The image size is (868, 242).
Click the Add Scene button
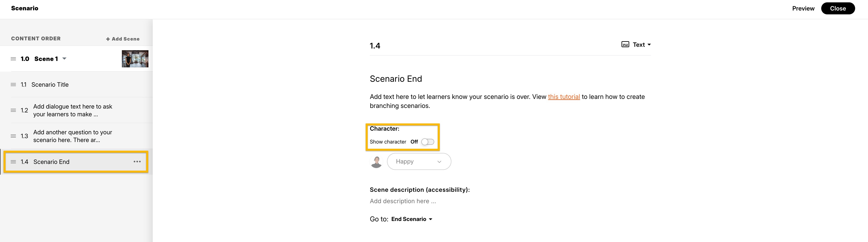pyautogui.click(x=123, y=39)
